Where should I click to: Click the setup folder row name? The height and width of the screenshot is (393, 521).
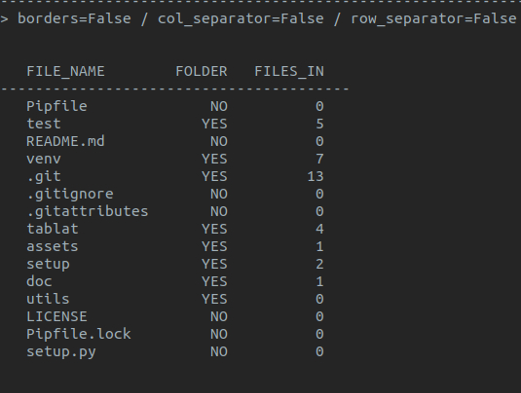click(x=48, y=264)
